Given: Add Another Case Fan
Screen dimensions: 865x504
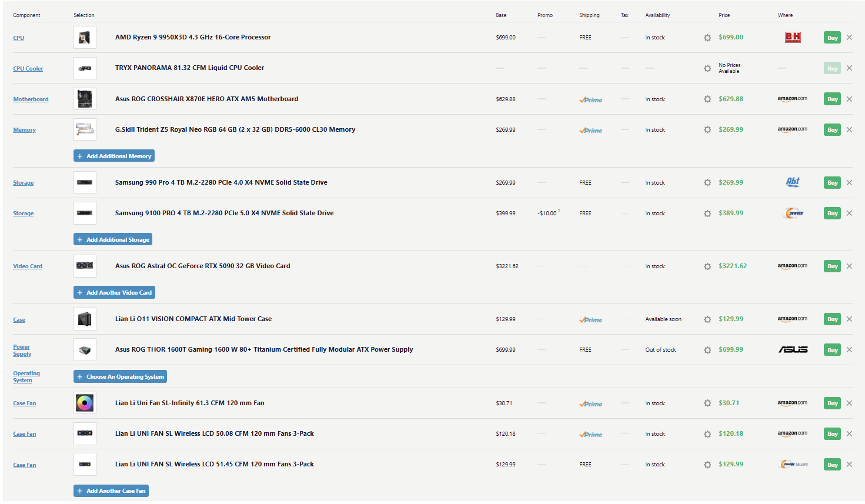Looking at the screenshot, I should 111,490.
